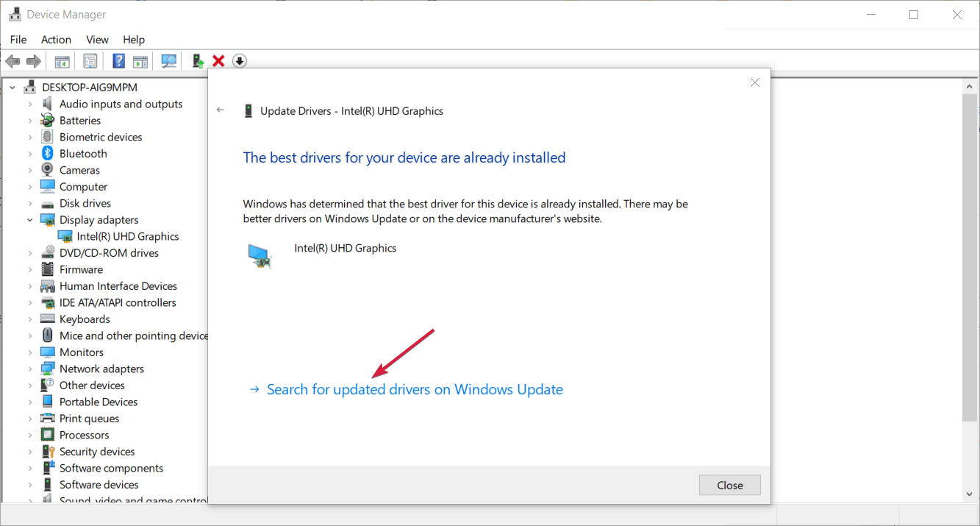Click the Disable device toolbar icon
980x526 pixels.
[239, 60]
